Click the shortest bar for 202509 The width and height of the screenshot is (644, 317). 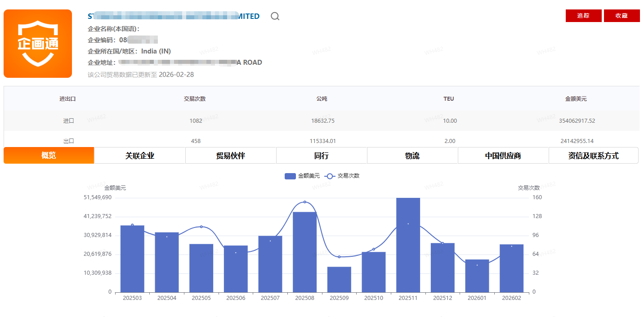coord(339,279)
